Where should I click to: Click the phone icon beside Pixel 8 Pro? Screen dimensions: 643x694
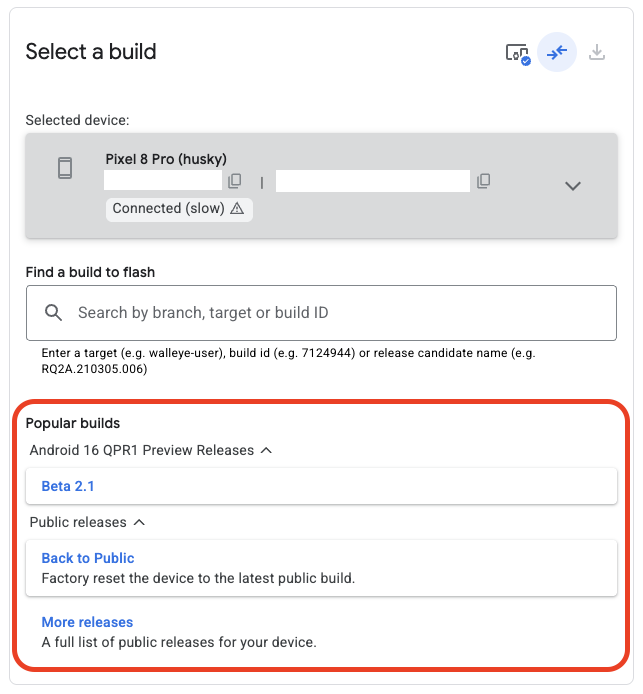65,168
